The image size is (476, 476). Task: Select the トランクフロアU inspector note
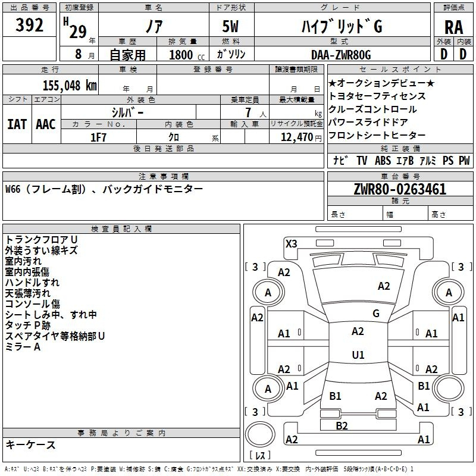[x=41, y=239]
